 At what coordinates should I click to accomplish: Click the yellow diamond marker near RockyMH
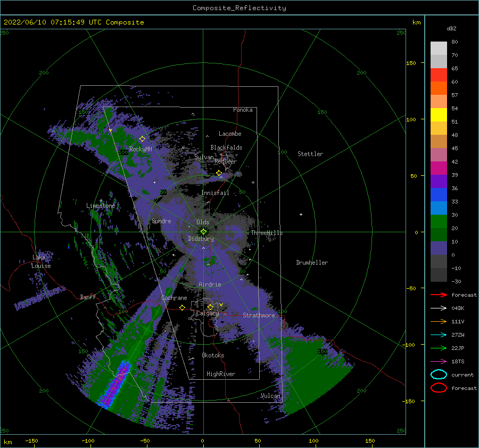[x=142, y=139]
